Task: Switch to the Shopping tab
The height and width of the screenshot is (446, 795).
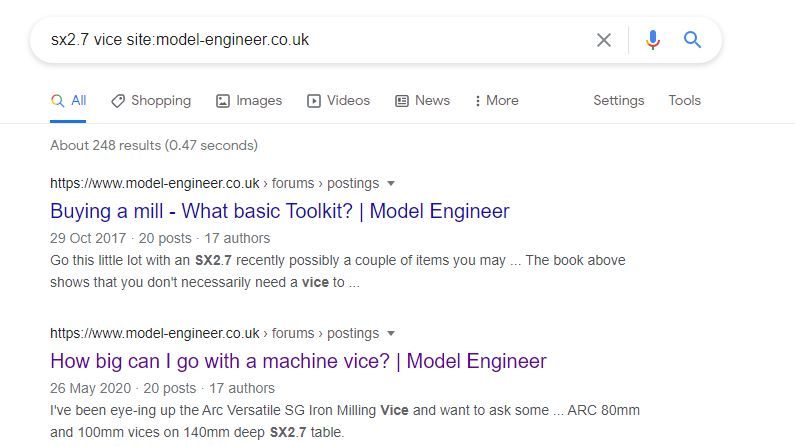Action: pyautogui.click(x=151, y=101)
